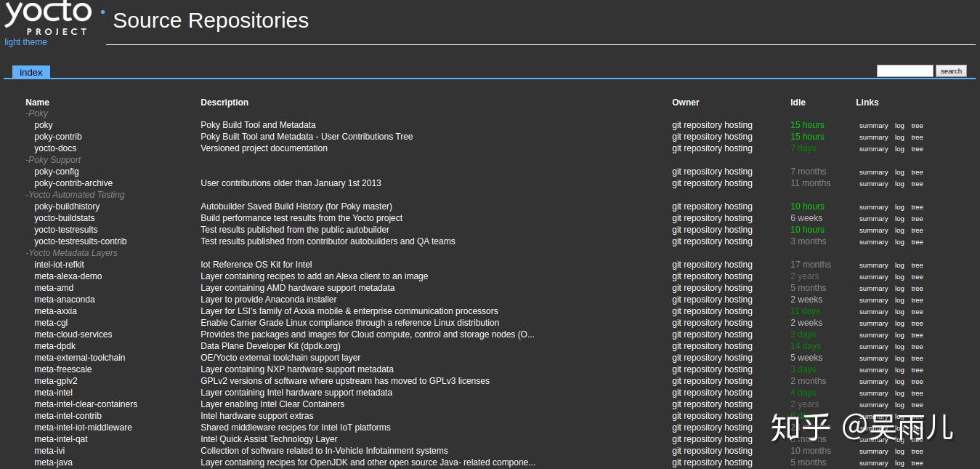Viewport: 980px width, 469px height.
Task: Open meta-intel repository
Action: [54, 393]
